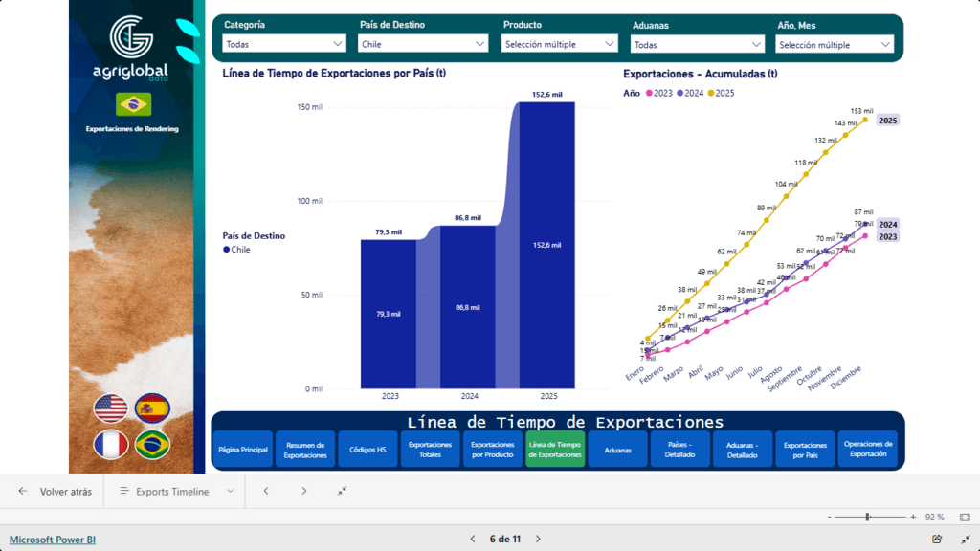980x551 pixels.
Task: Select the France flag language icon
Action: [x=110, y=445]
